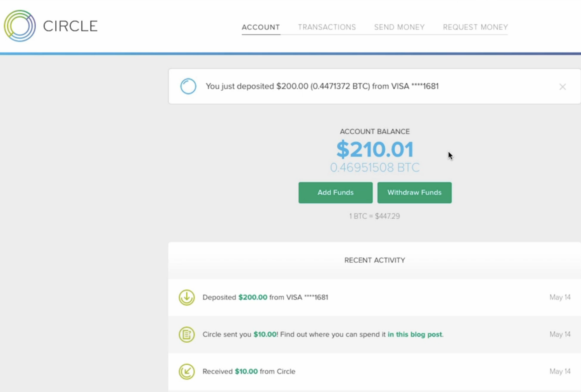The height and width of the screenshot is (392, 581).
Task: Select the green deposit arrow icon
Action: coord(187,298)
